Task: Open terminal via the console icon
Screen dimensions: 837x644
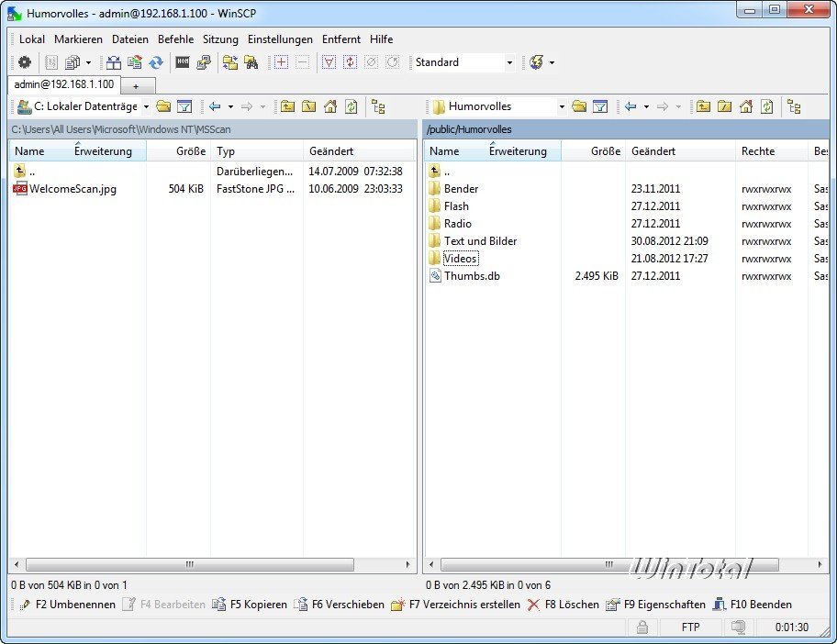Action: (183, 62)
